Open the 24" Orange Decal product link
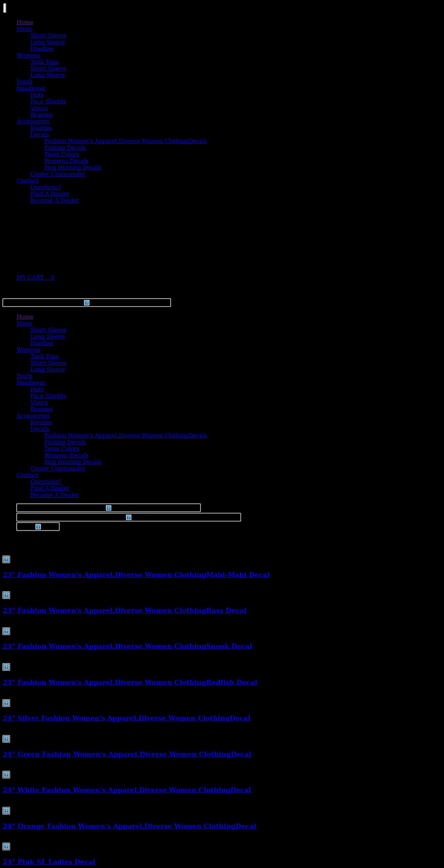 point(129,826)
